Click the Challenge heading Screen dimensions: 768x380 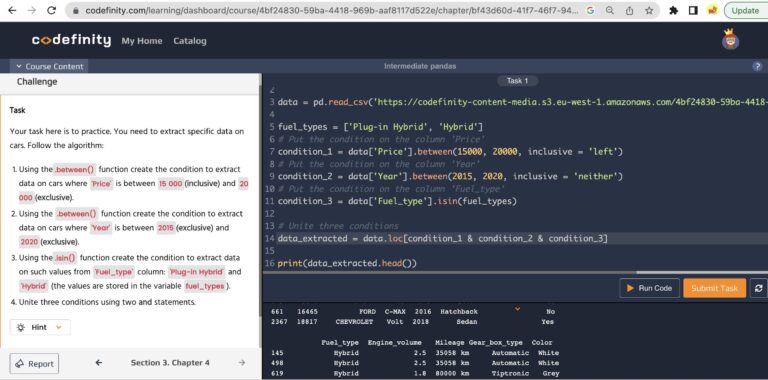[x=37, y=82]
